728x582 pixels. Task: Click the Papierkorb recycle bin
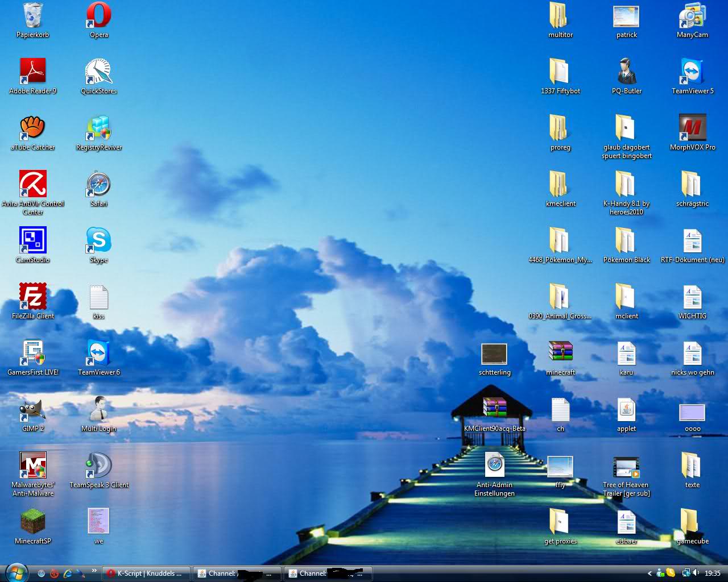tap(33, 16)
